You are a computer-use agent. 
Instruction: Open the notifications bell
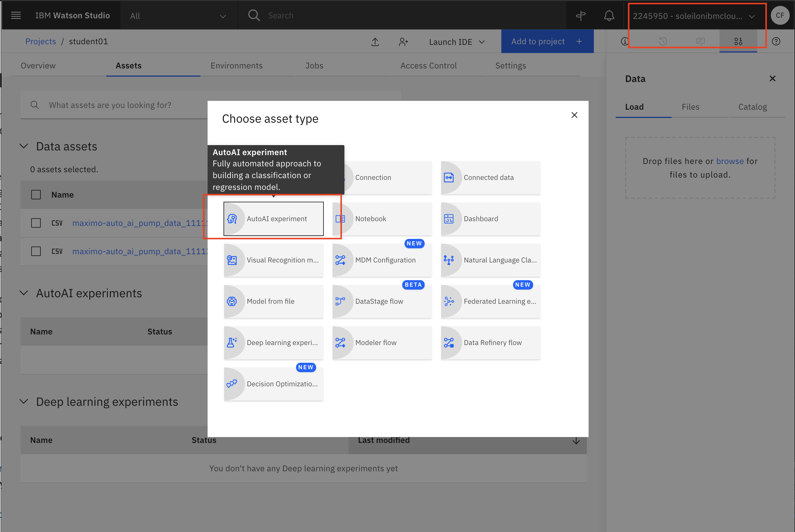609,16
